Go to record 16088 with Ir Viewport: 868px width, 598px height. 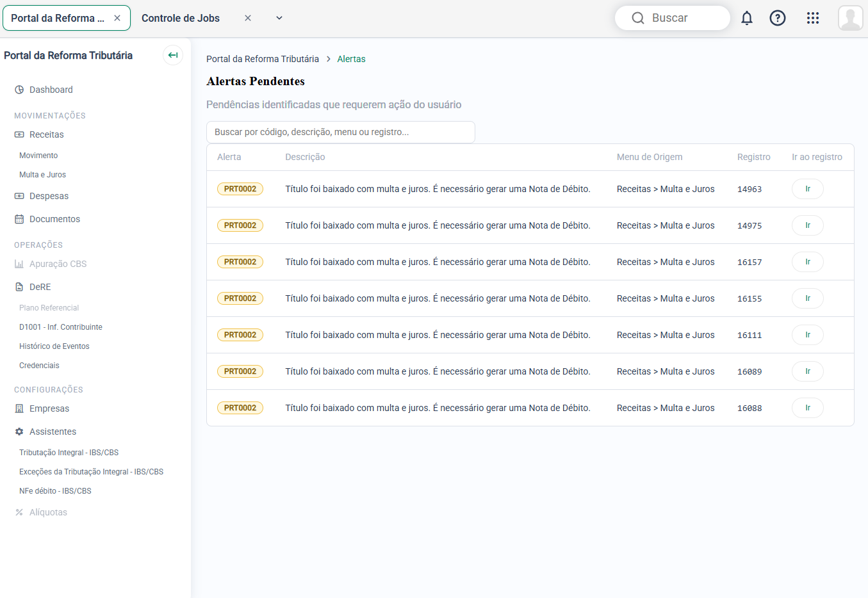tap(808, 408)
